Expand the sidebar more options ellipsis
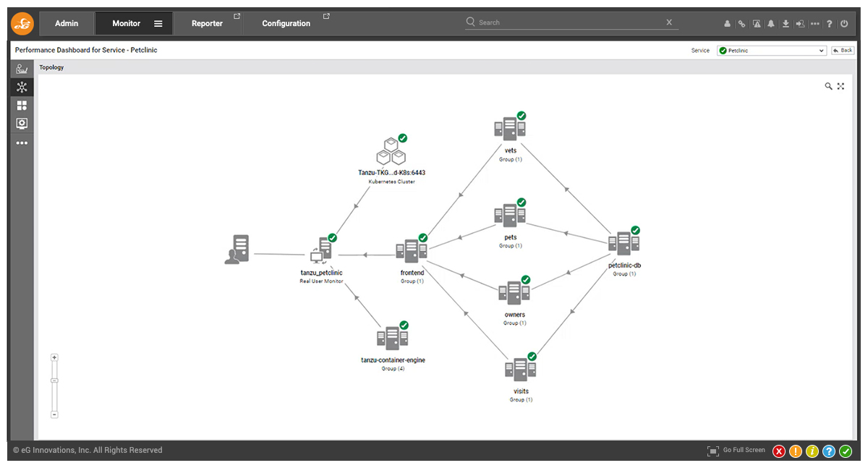Viewport: 868px width, 468px height. [x=22, y=142]
